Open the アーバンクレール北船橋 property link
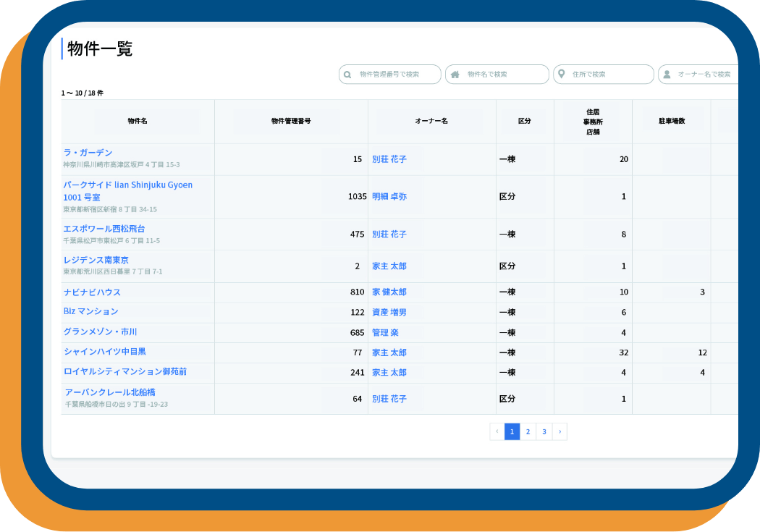 point(110,392)
